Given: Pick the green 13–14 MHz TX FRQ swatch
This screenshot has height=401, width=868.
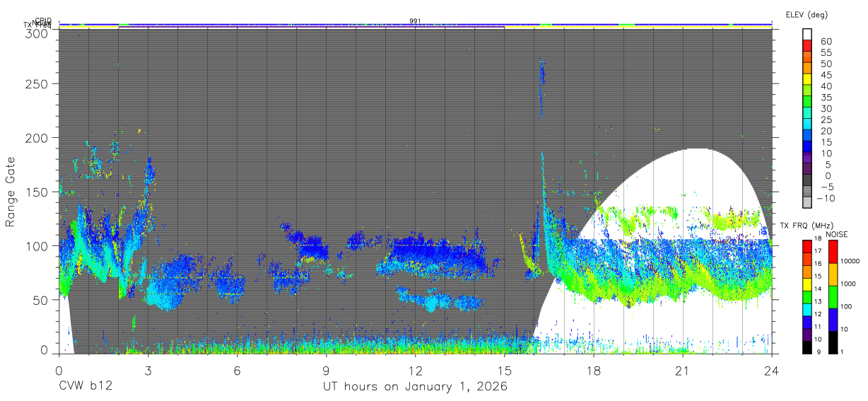Looking at the screenshot, I should click(807, 296).
